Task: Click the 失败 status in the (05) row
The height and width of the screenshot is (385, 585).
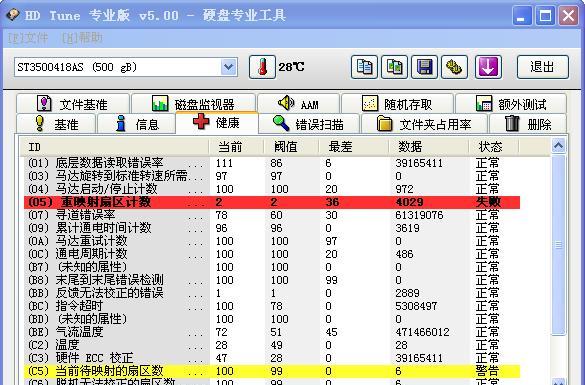Action: [488, 202]
